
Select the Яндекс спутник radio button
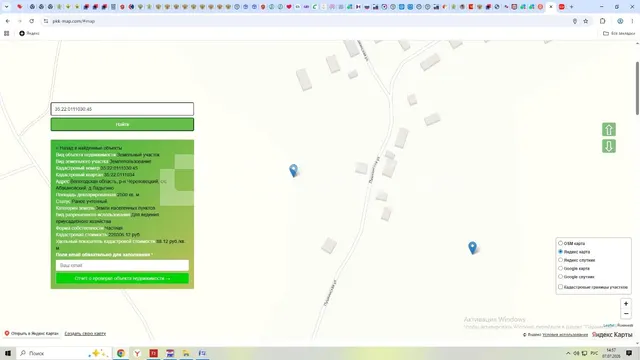pos(560,260)
